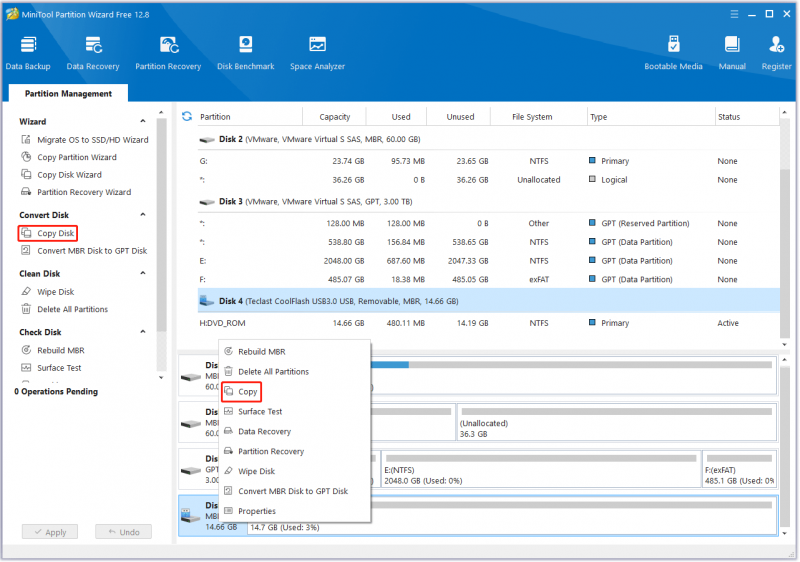Screen dimensions: 800x562
Task: Launch Data Recovery from toolbar
Action: tap(93, 53)
